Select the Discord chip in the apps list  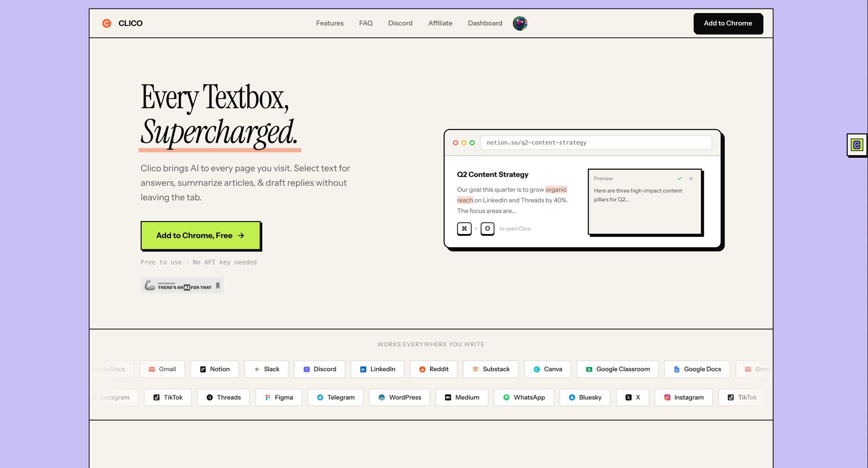(x=320, y=369)
